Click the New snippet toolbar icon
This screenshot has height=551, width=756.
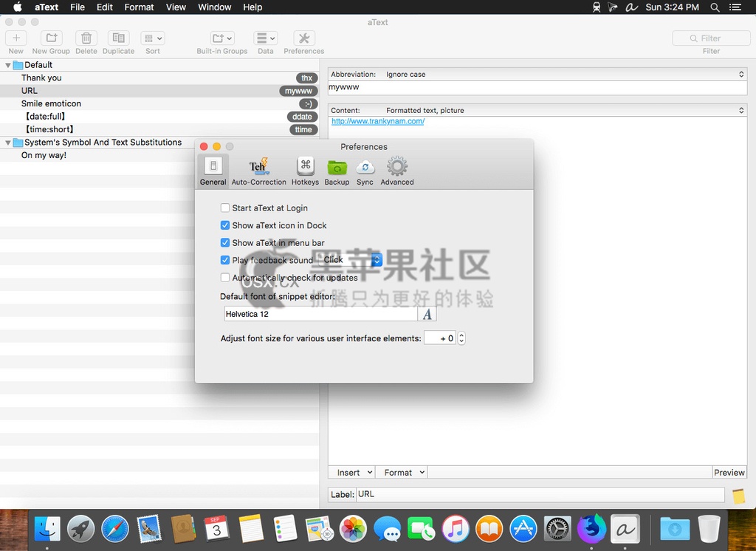point(16,38)
